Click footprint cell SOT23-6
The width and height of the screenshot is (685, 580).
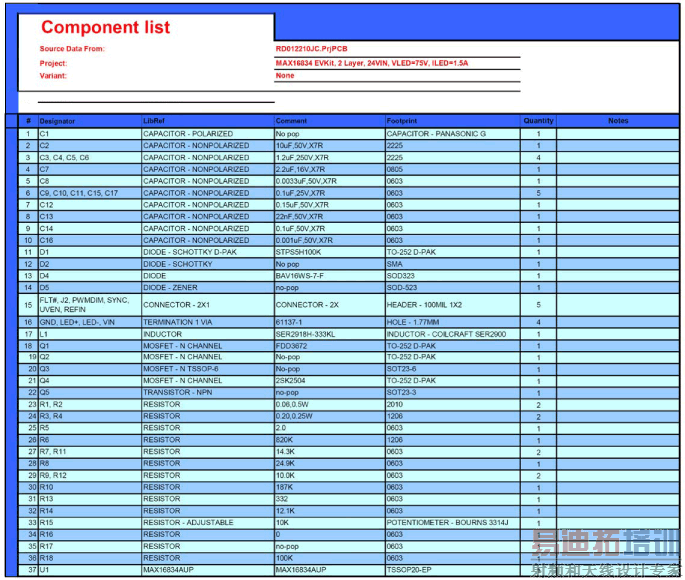[x=453, y=369]
